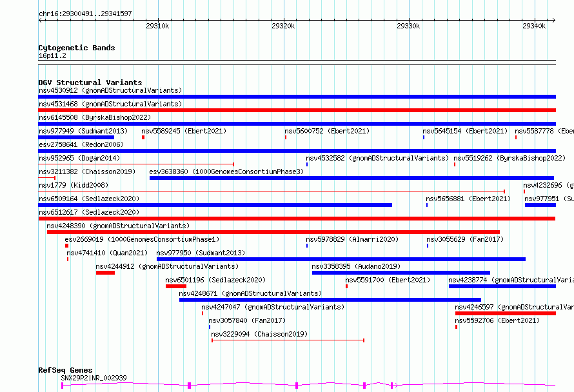Click short blue bar of nsv977949
574x392 pixels.
pos(76,137)
